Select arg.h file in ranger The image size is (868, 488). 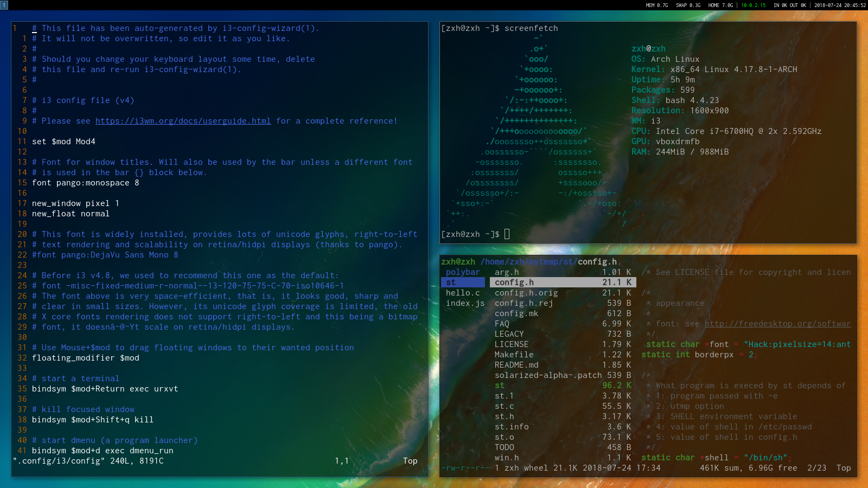(563, 272)
